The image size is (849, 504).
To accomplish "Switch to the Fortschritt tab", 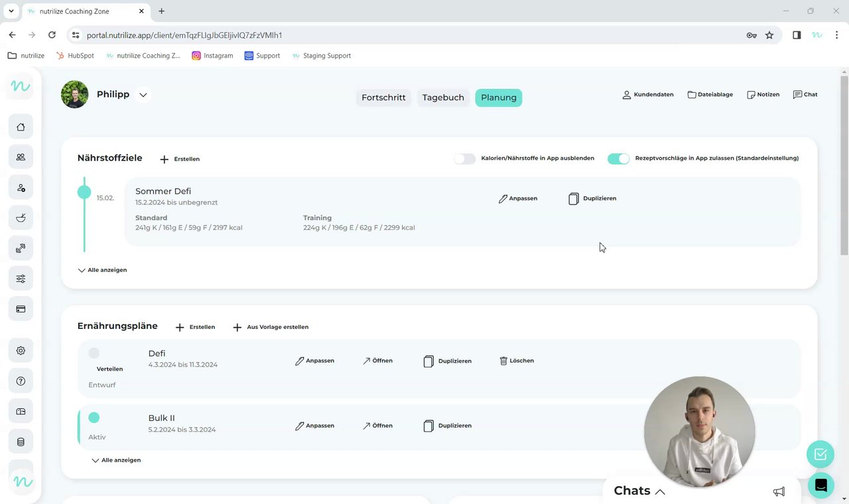I will click(x=383, y=97).
